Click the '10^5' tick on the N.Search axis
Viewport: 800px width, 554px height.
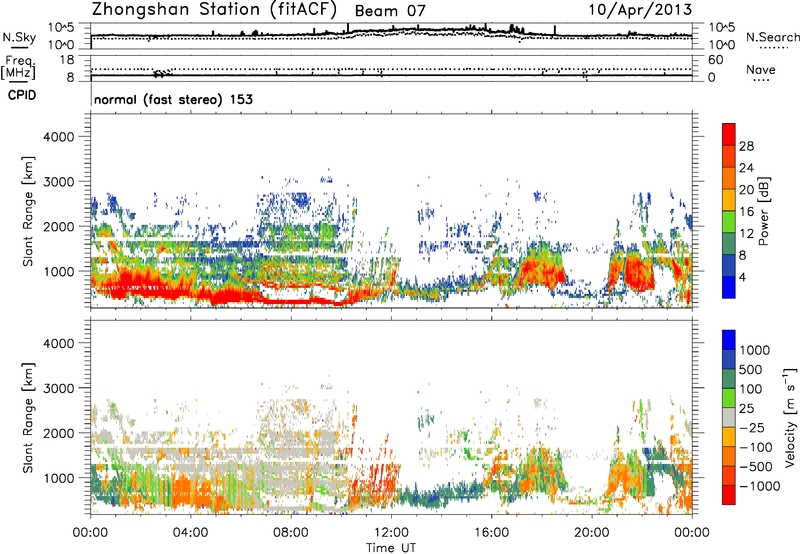[722, 27]
